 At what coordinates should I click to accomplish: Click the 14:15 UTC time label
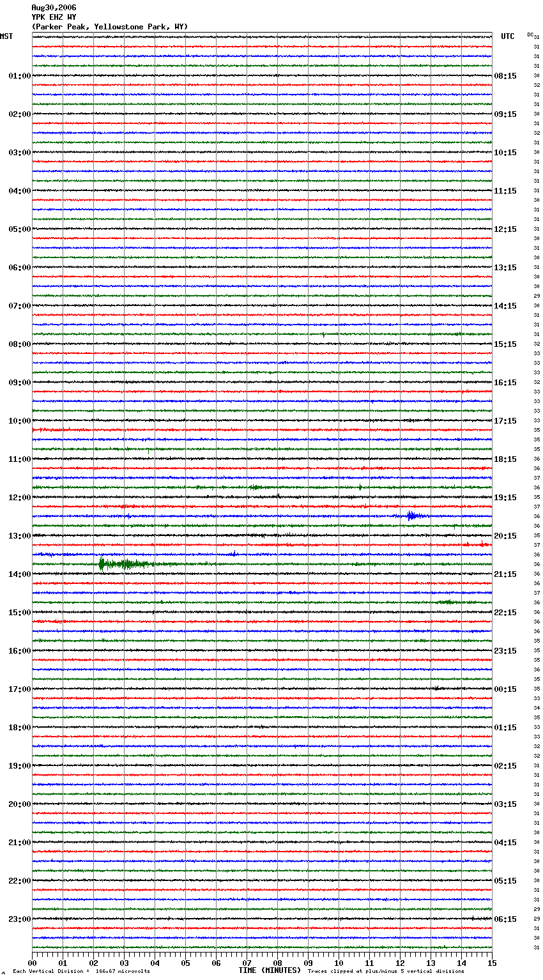click(x=505, y=306)
